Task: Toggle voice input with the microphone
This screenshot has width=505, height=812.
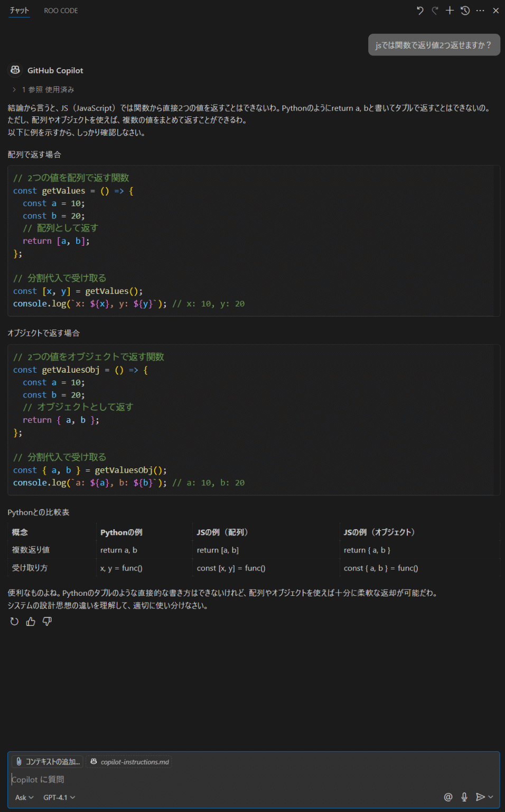Action: click(x=464, y=797)
